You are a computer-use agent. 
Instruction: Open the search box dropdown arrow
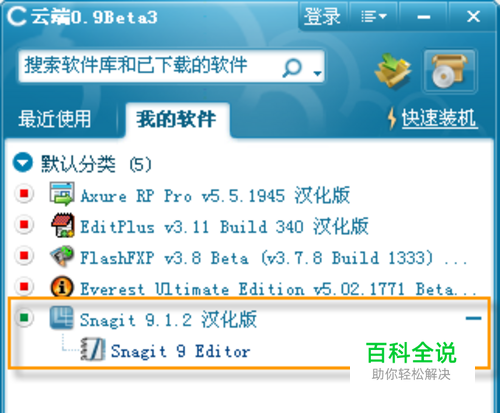pyautogui.click(x=317, y=73)
